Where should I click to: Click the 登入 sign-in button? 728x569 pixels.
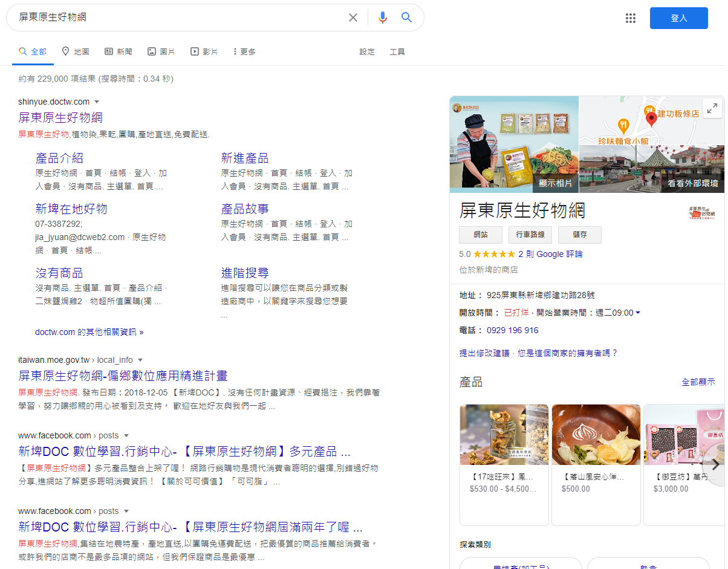[679, 18]
